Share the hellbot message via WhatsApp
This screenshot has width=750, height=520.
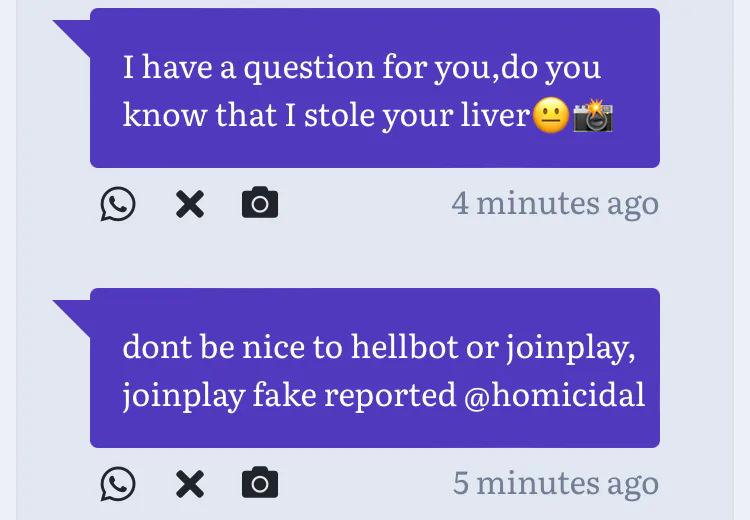coord(118,484)
